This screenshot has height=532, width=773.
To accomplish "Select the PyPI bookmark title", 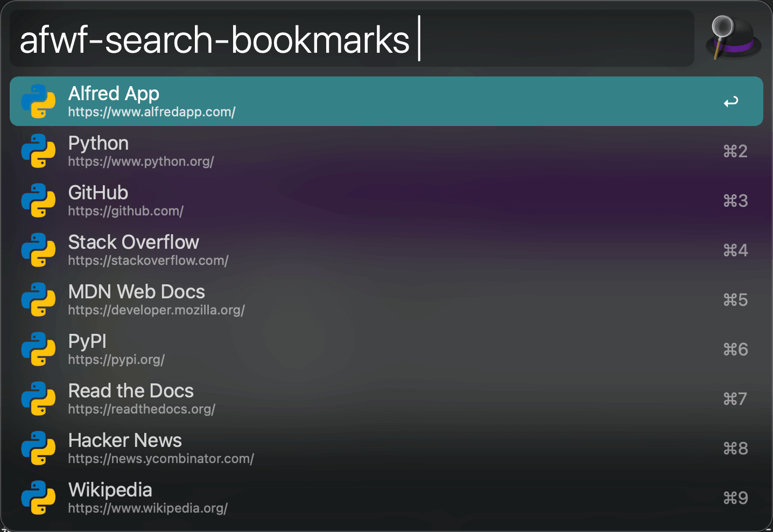I will (87, 341).
